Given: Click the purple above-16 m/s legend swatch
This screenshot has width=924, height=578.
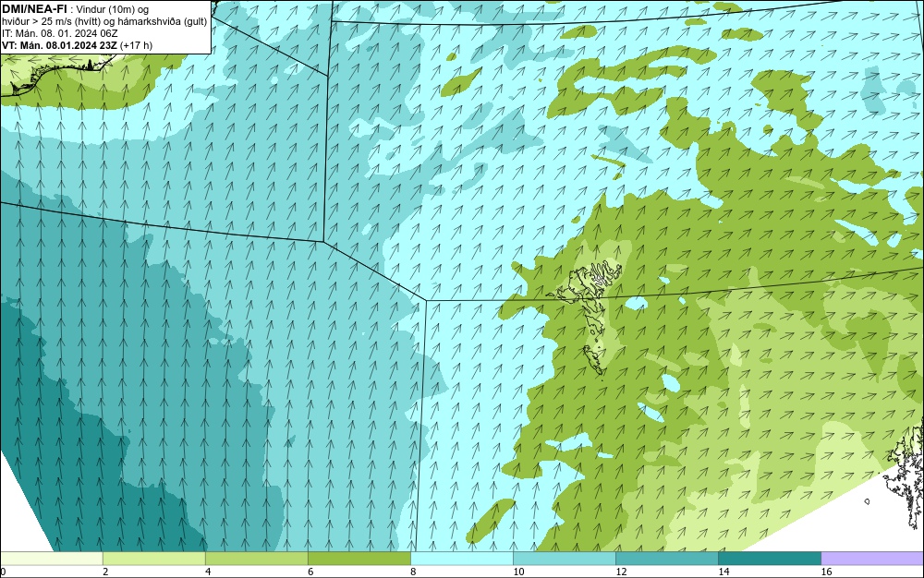Looking at the screenshot, I should point(872,558).
